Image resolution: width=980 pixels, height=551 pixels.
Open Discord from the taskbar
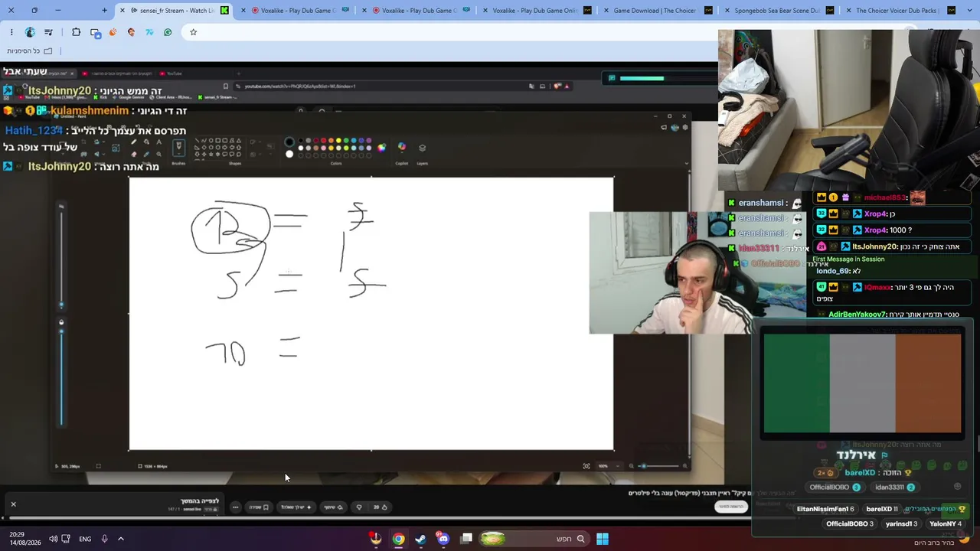[x=443, y=539]
